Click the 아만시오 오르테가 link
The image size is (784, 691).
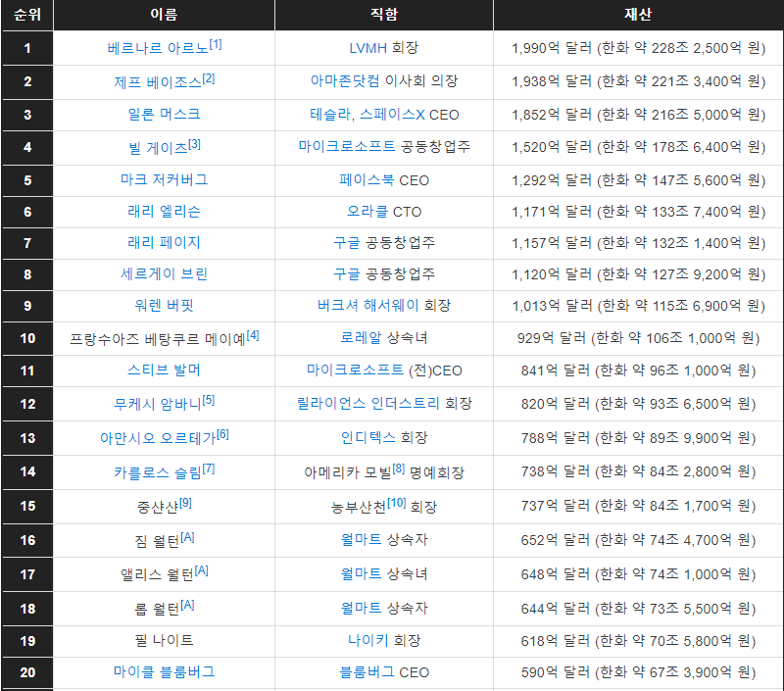[x=158, y=438]
